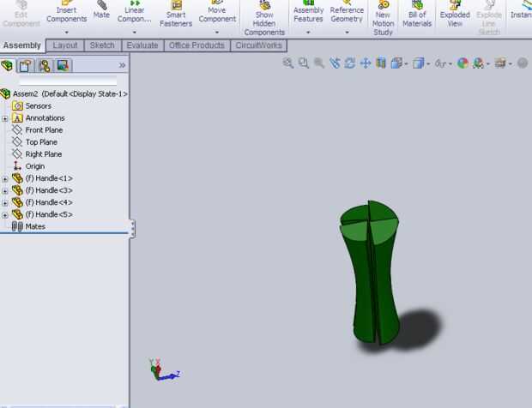532x408 pixels.
Task: Activate the Move Component tool
Action: point(217,13)
